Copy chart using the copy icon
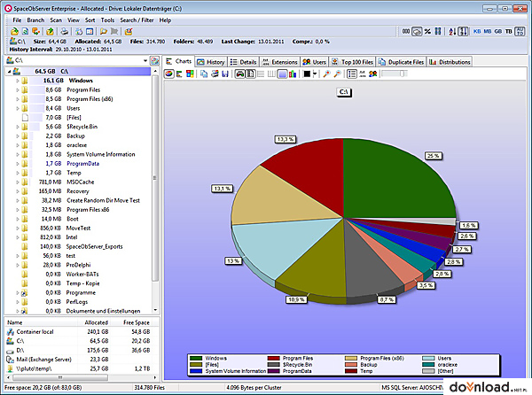 204,74
